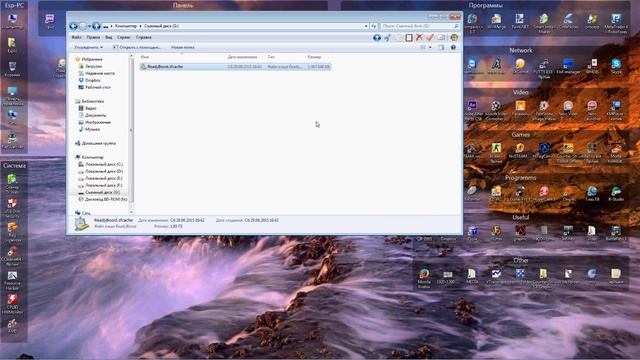Toggle the preview pane button
This screenshot has width=640, height=360.
coord(441,47)
